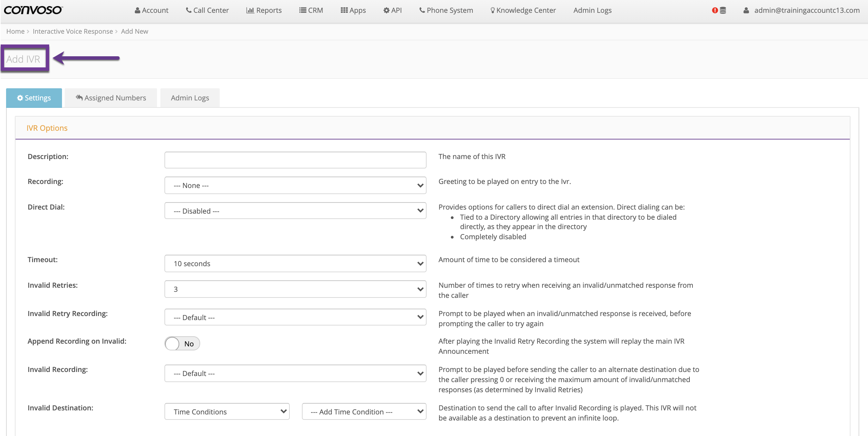Open the Invalid Retries dropdown
Viewport: 868px width, 436px height.
(x=295, y=289)
